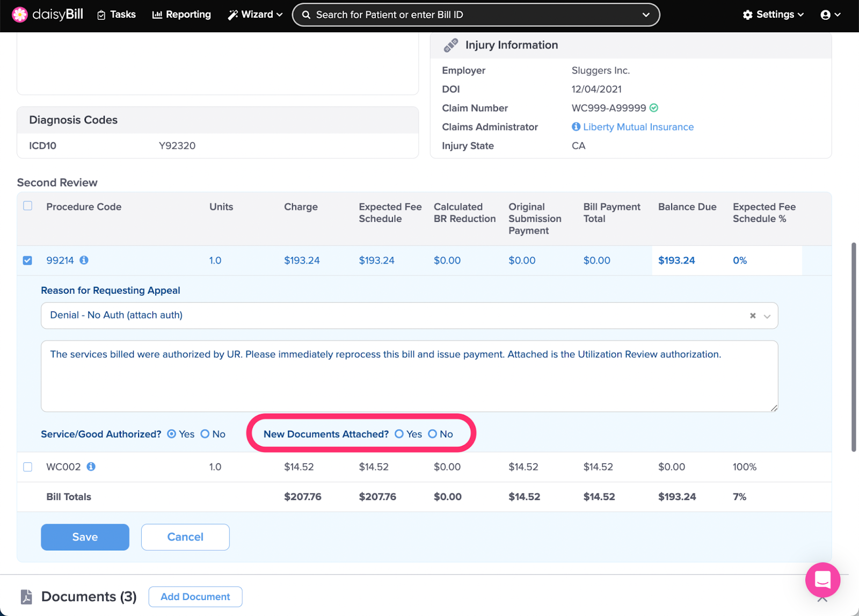Expand the Reason for Requesting Appeal dropdown

tap(767, 316)
